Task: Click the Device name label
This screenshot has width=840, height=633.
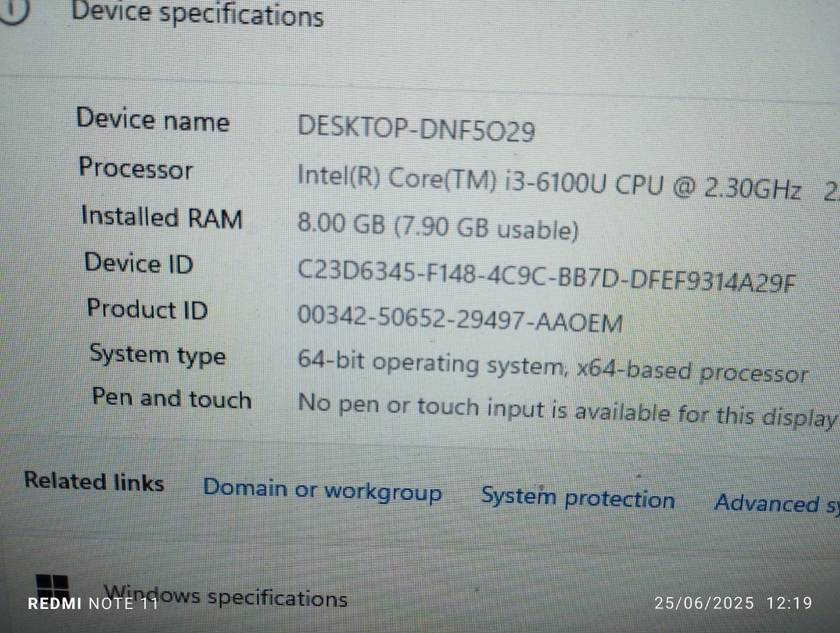Action: [152, 120]
